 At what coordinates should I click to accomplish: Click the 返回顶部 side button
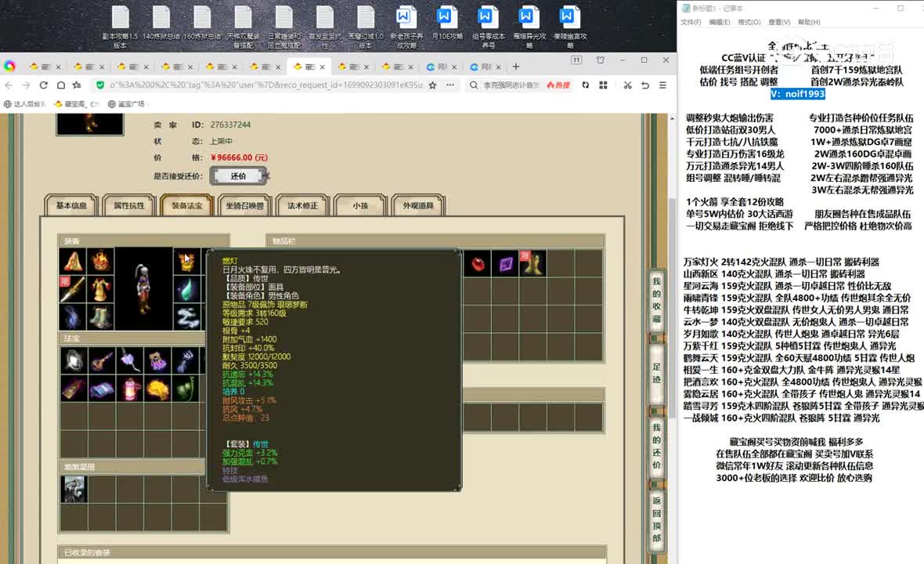coord(656,519)
